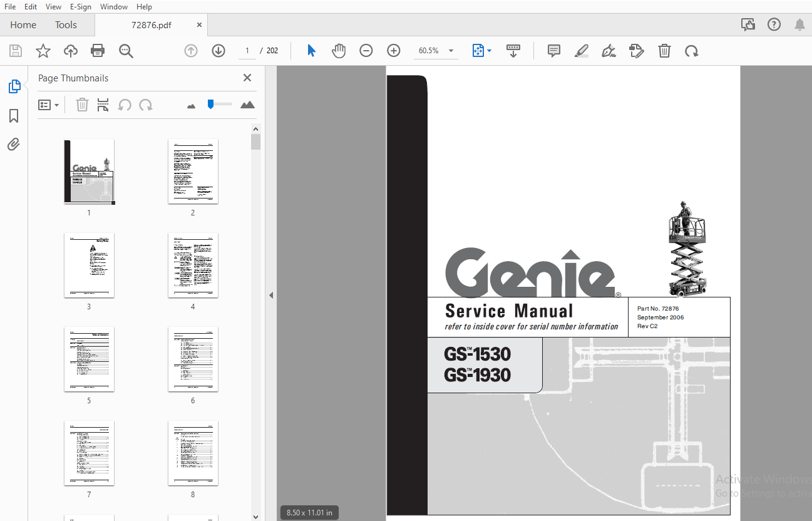812x521 pixels.
Task: Open the File menu
Action: click(11, 6)
